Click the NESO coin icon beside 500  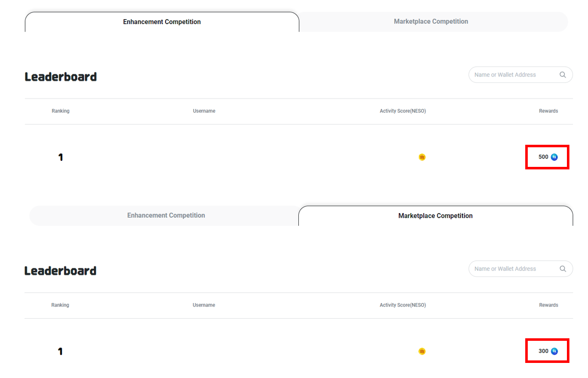click(554, 157)
